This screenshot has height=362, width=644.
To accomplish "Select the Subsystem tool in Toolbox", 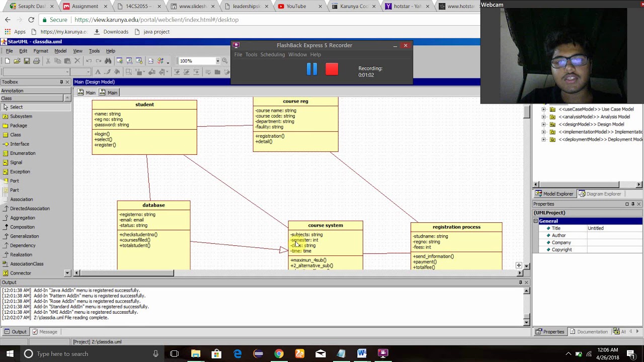I will (x=21, y=116).
